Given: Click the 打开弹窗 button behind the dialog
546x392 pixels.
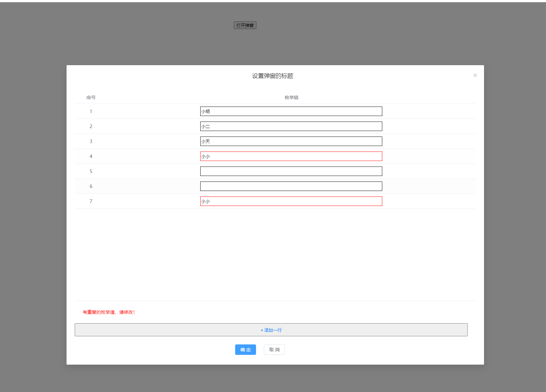Looking at the screenshot, I should (x=245, y=25).
